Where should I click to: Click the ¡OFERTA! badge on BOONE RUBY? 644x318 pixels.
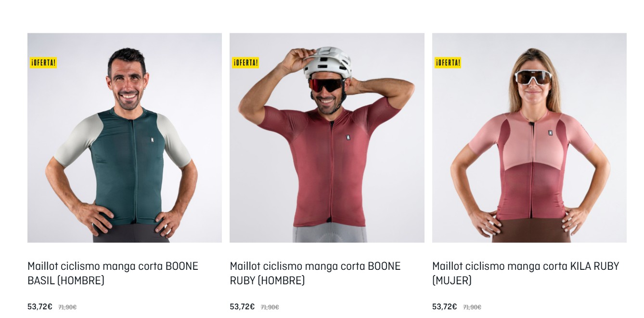click(x=245, y=63)
